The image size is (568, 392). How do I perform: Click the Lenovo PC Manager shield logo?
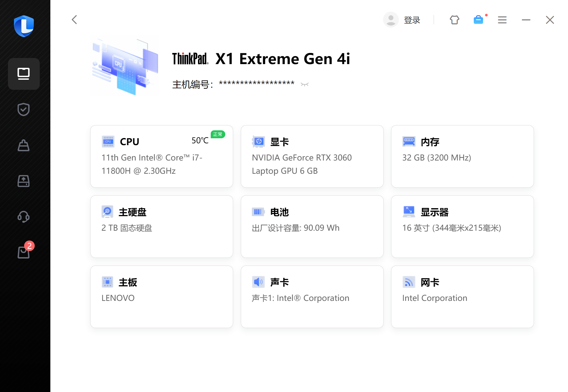[24, 26]
